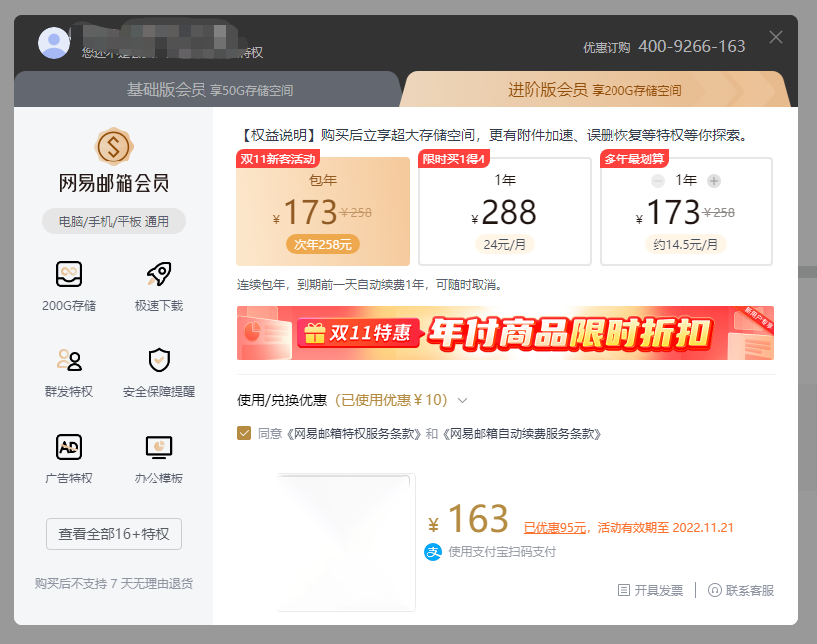Select the 1年 ¥288 plan card
The image size is (817, 644).
coord(504,209)
